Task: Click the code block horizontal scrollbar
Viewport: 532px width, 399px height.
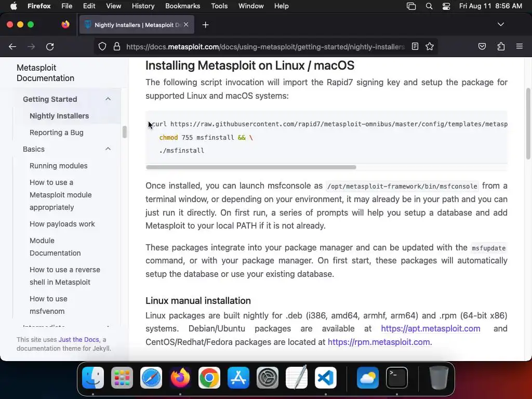Action: pos(251,167)
